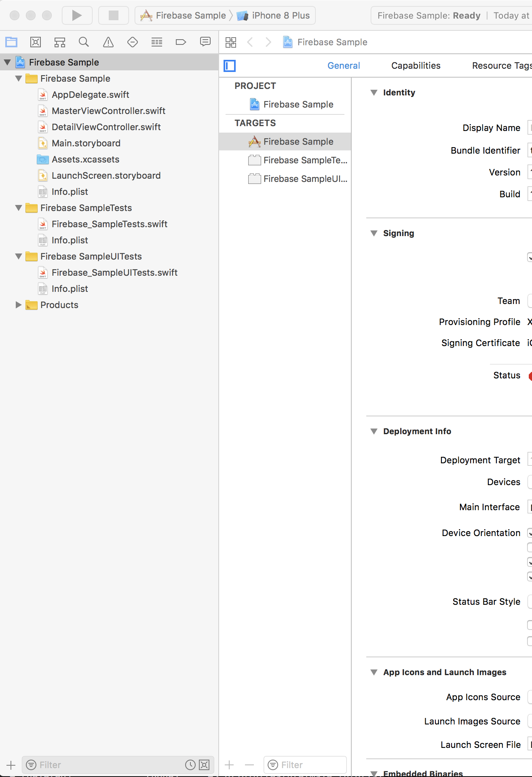This screenshot has height=777, width=532.
Task: Go back in editor history
Action: 250,42
